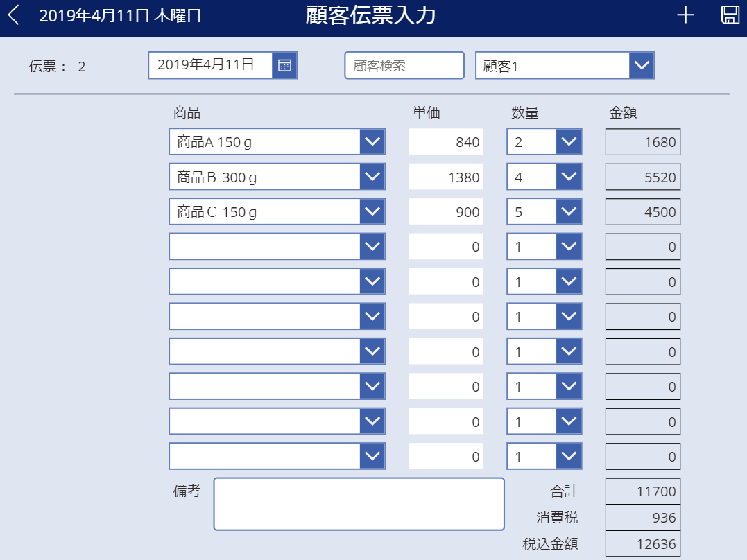Click the 税込金額 field showing 12636

pyautogui.click(x=642, y=543)
